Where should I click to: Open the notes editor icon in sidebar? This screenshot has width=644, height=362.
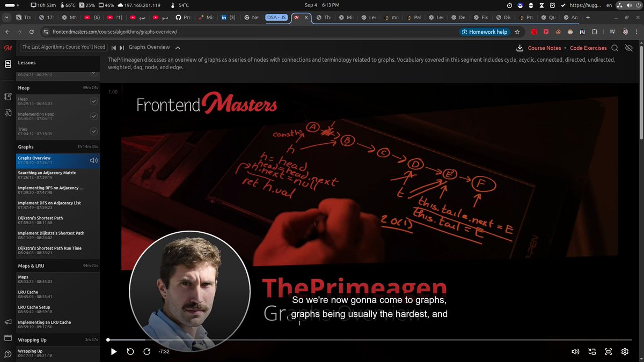8,97
